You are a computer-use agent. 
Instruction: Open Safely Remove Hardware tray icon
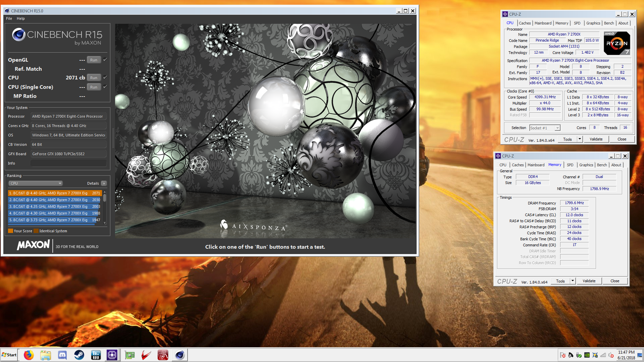coord(579,355)
